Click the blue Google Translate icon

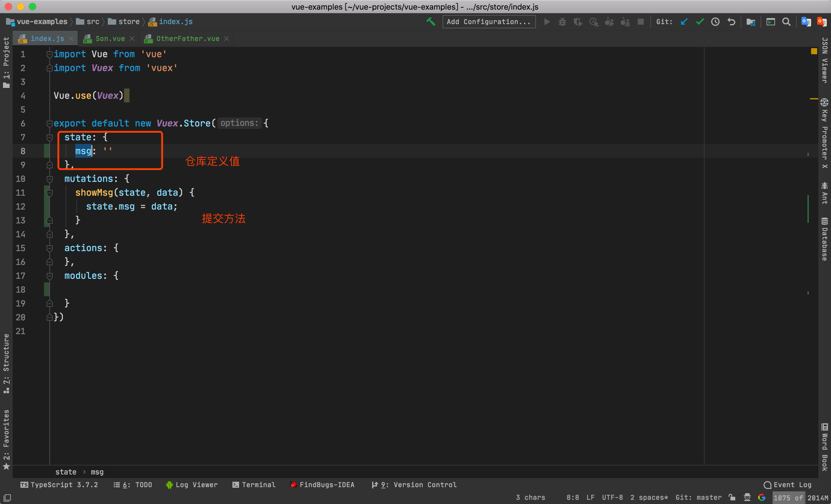click(806, 22)
